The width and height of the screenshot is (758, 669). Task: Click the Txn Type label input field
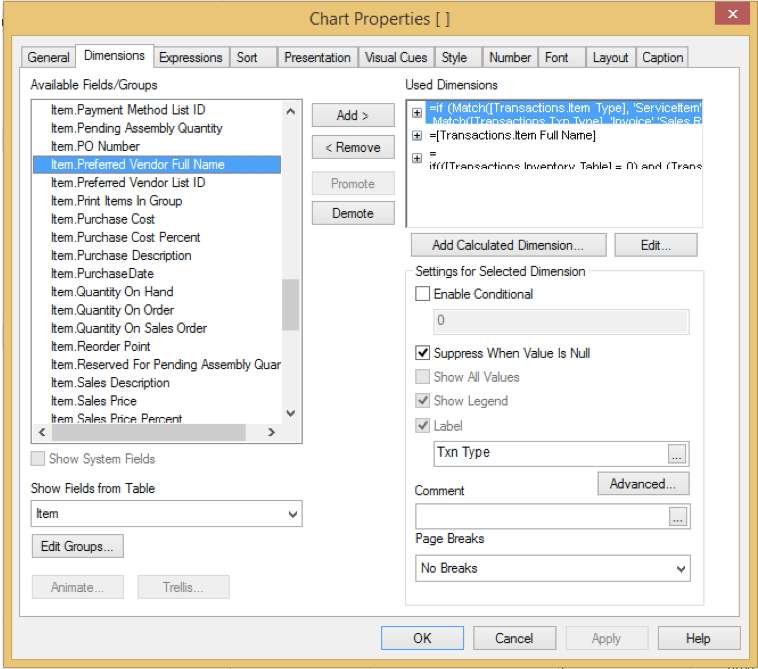point(548,453)
